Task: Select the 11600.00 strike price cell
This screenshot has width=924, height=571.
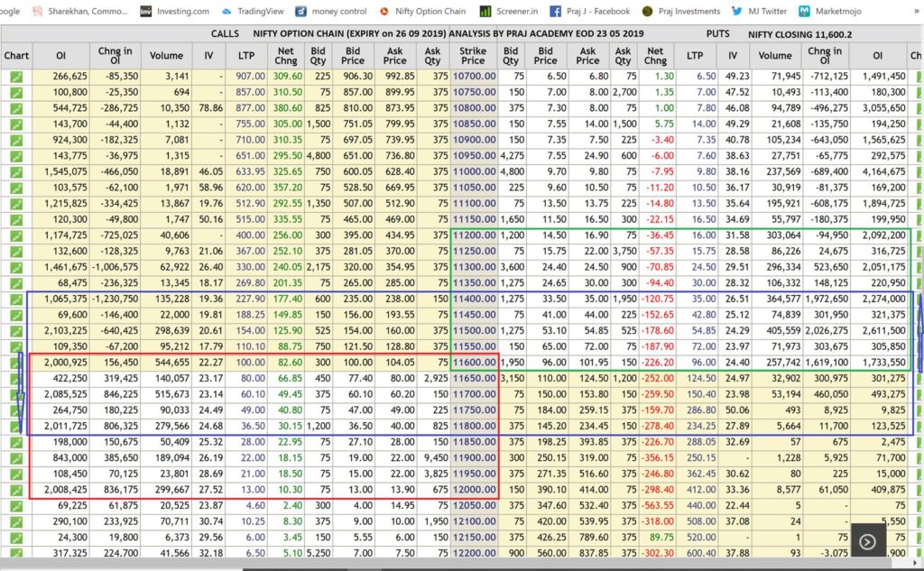Action: tap(473, 362)
